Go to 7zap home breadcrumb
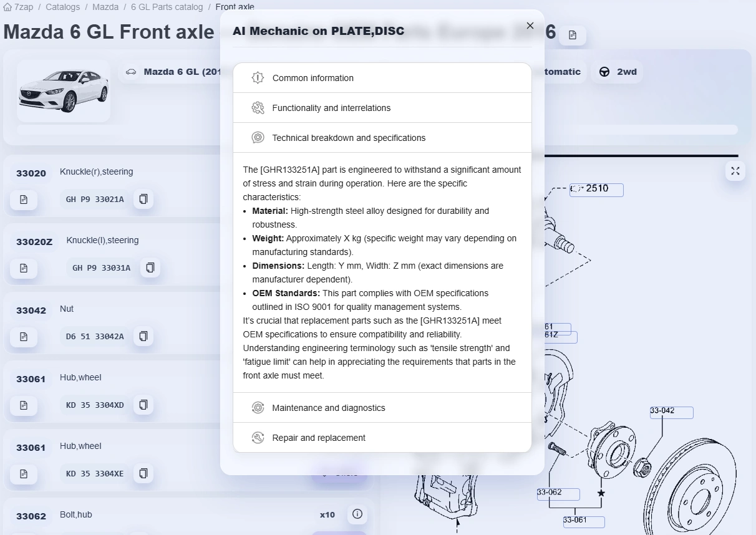This screenshot has width=756, height=535. coord(19,7)
